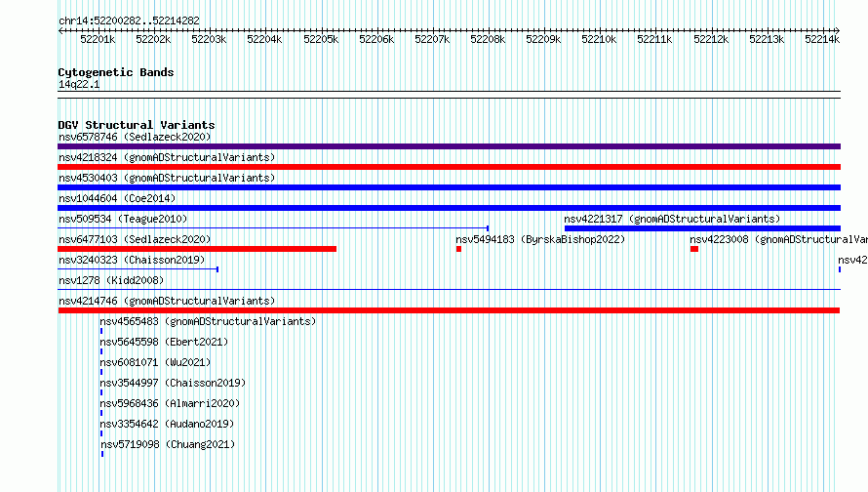Open the nsv5494183 (ByrskaBishop2022) label
This screenshot has height=492, width=868.
click(540, 239)
